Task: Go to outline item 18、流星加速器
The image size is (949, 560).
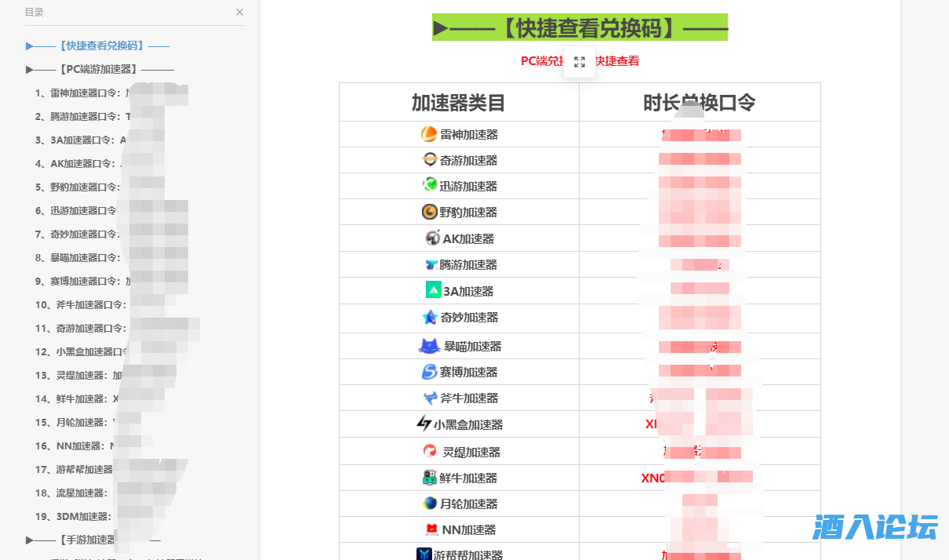Action: tap(72, 493)
